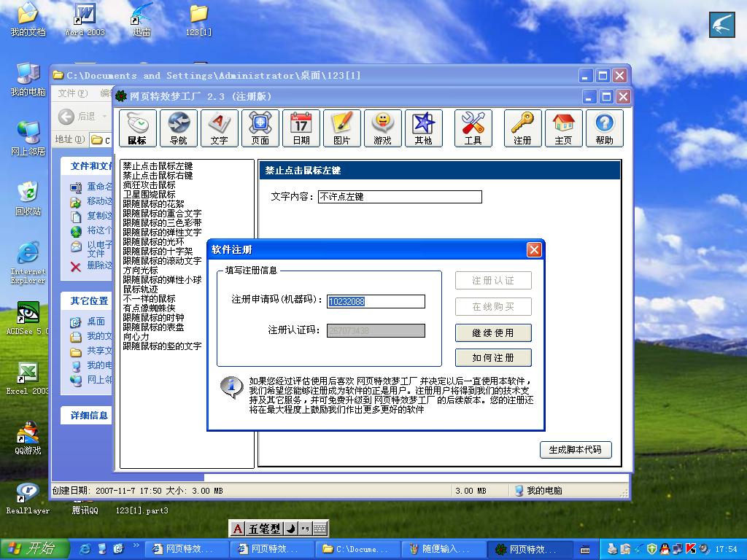Select 跟随鼠标的光环 list item
Screen dimensions: 747x560
click(x=153, y=242)
